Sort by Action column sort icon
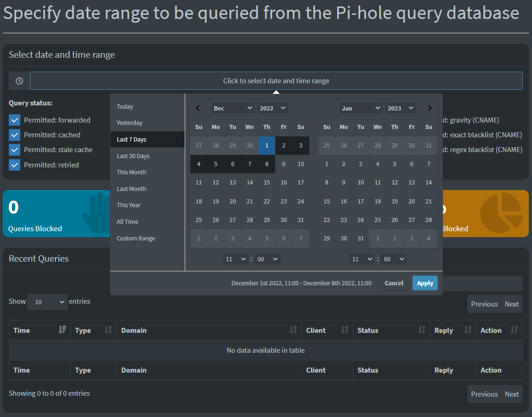The height and width of the screenshot is (417, 532). [514, 330]
